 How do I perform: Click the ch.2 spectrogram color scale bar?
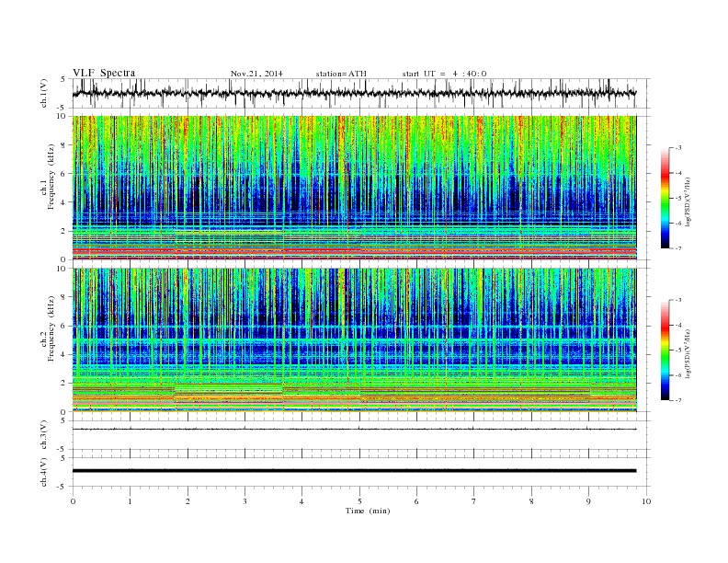tap(665, 350)
